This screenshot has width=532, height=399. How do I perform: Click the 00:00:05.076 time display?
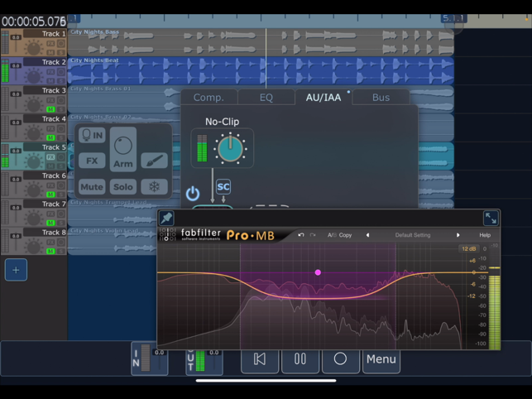(34, 22)
